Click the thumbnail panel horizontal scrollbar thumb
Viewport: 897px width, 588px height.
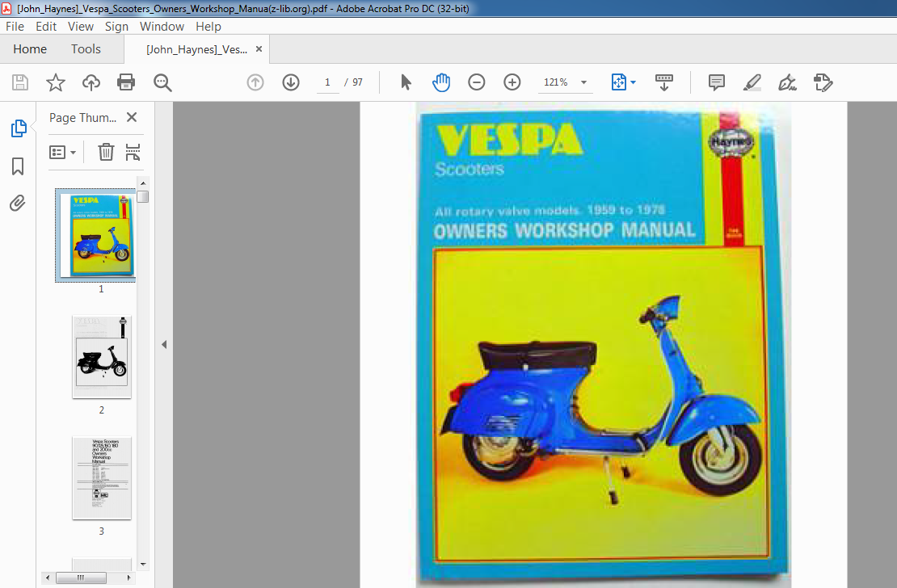point(81,577)
